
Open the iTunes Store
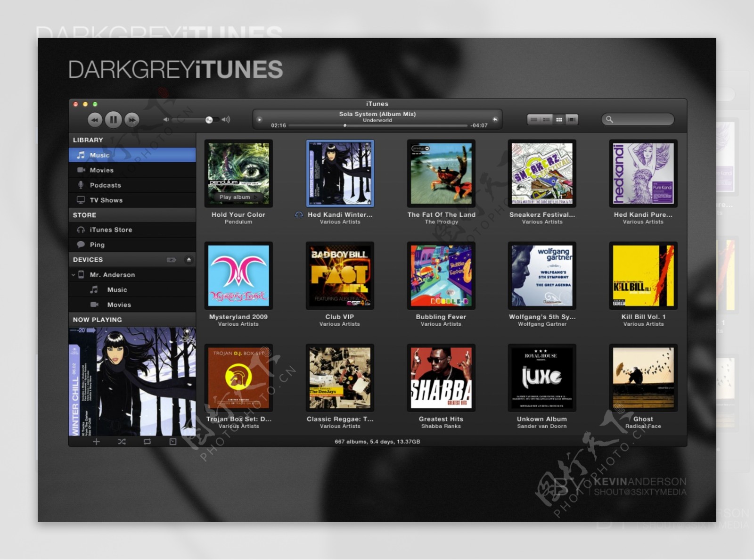(x=132, y=230)
